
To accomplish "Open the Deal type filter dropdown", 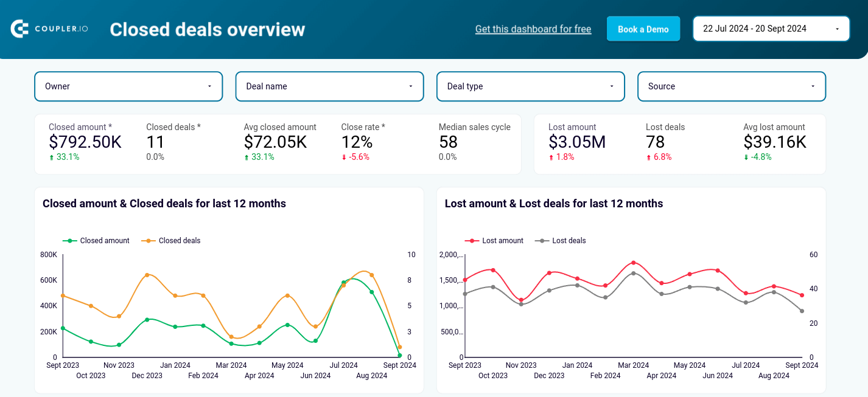I will 531,86.
